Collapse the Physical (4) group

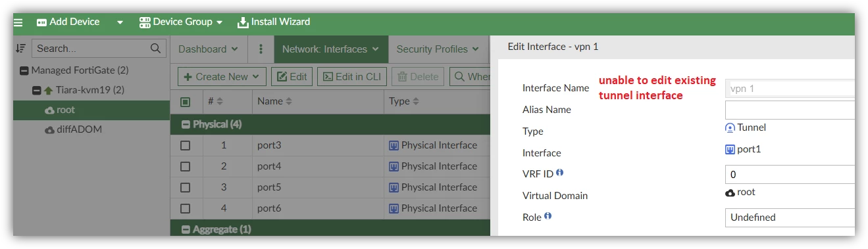click(x=186, y=124)
